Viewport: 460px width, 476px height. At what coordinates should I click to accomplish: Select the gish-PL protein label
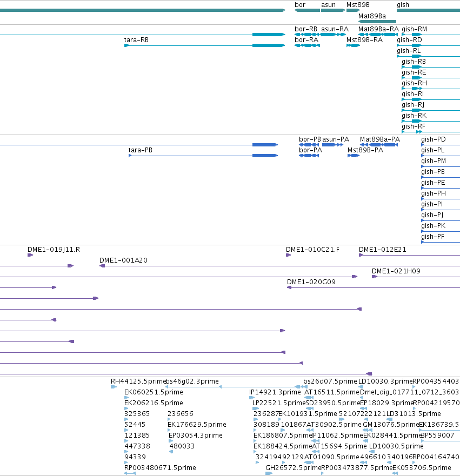pos(432,150)
